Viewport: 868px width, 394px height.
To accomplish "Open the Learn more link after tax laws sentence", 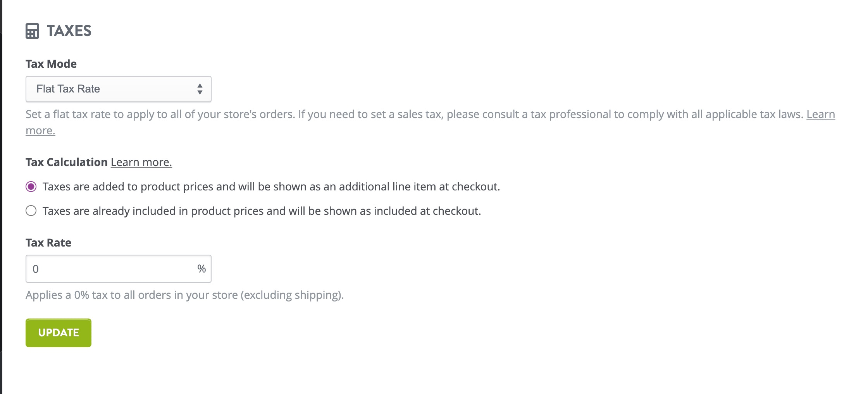I will point(821,114).
